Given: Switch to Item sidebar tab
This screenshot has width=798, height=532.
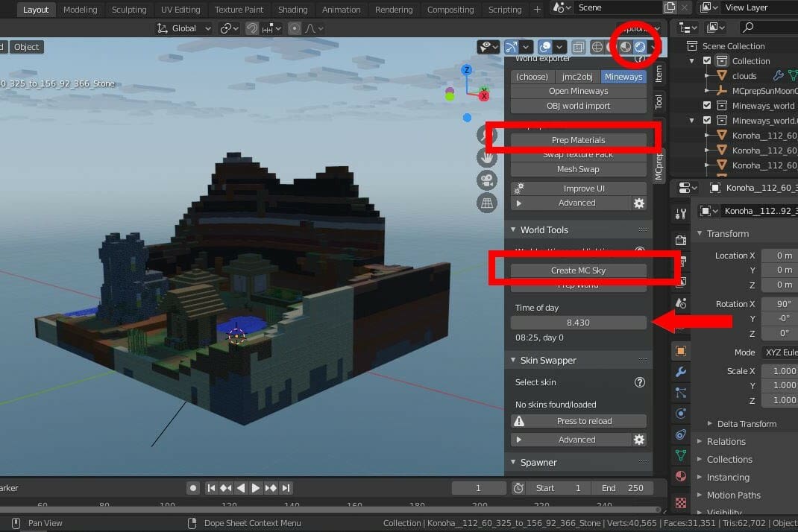Looking at the screenshot, I should click(x=659, y=73).
